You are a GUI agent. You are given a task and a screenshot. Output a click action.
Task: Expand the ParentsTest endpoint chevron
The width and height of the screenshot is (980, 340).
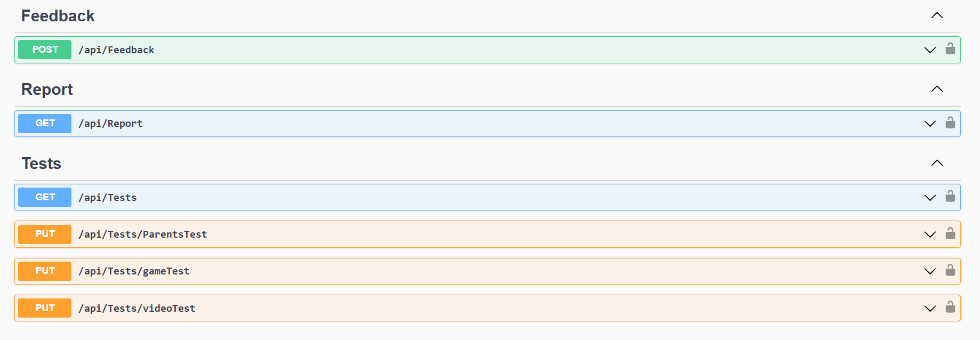pyautogui.click(x=930, y=234)
